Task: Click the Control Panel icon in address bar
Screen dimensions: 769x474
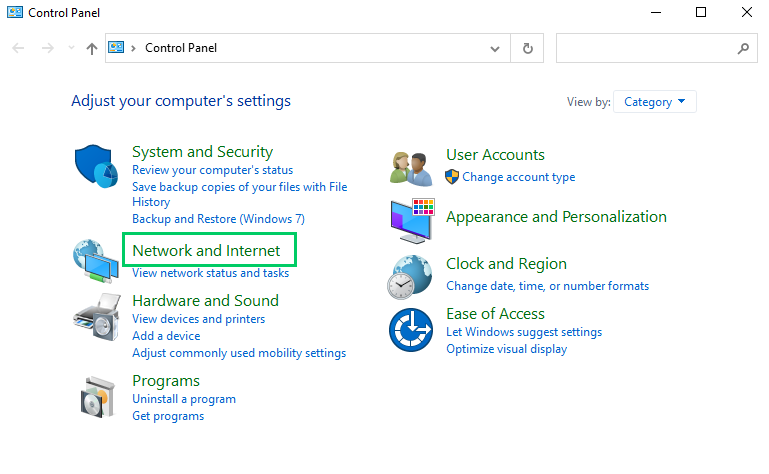Action: [x=116, y=48]
